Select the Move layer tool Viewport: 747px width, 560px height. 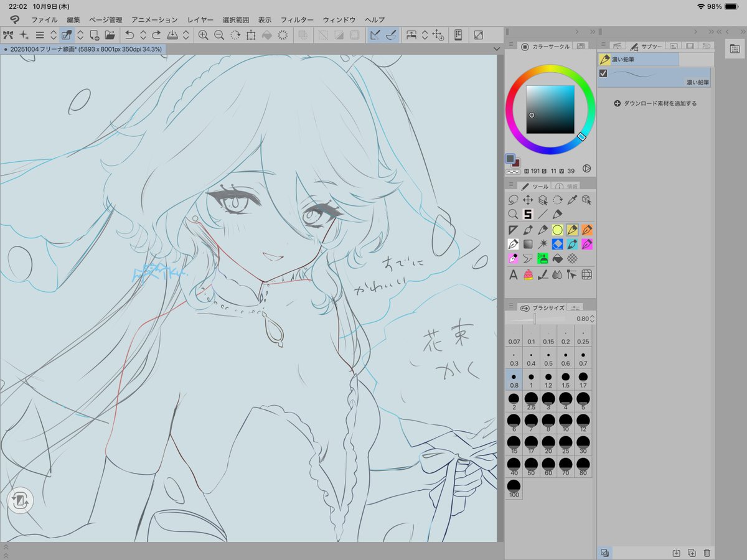528,200
